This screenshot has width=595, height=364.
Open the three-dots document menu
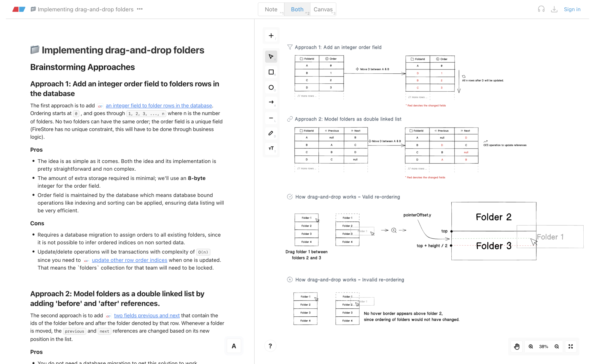[140, 9]
